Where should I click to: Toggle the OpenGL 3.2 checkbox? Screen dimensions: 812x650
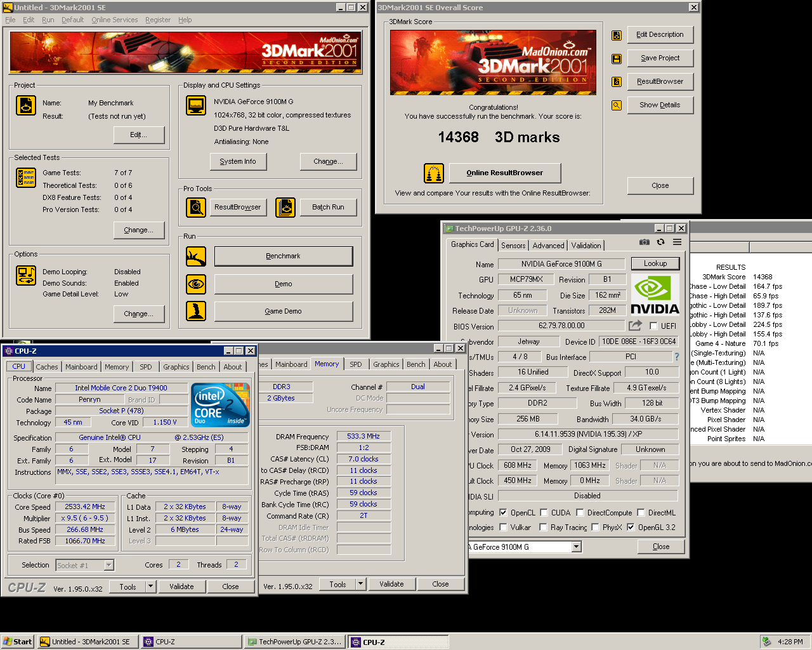[631, 527]
